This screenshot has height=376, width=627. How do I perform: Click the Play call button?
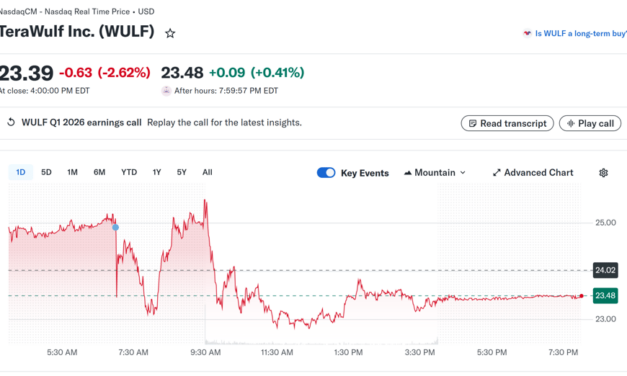coord(590,124)
